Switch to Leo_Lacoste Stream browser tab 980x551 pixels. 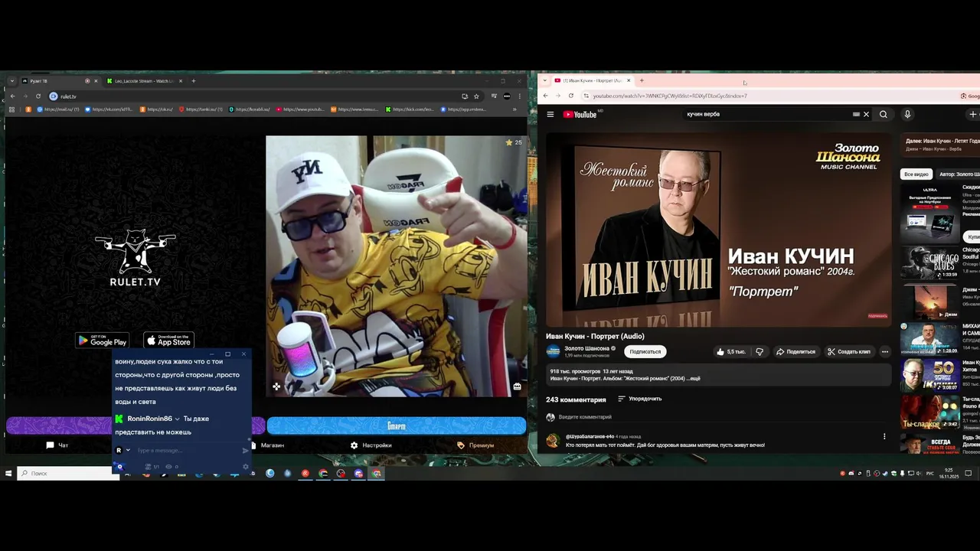point(143,81)
